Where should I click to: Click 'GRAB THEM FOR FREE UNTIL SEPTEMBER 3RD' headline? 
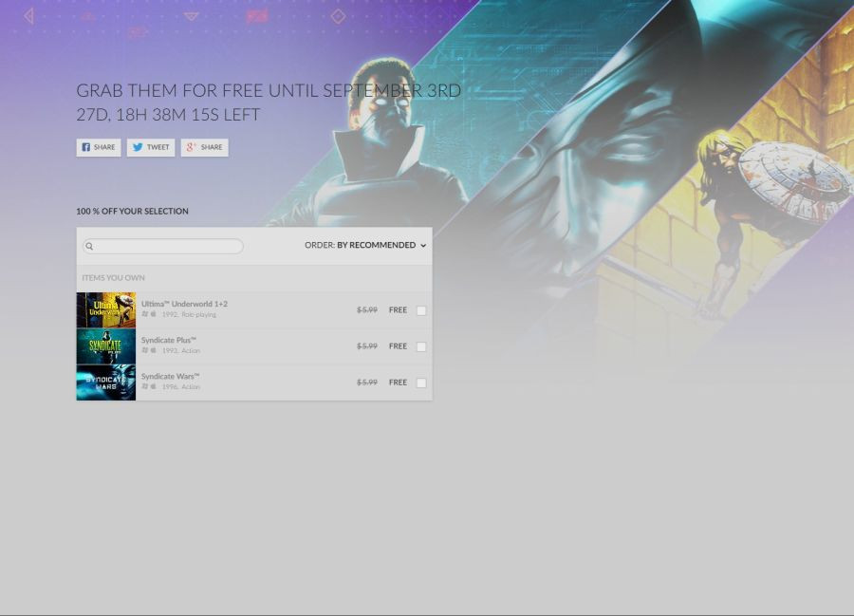269,90
